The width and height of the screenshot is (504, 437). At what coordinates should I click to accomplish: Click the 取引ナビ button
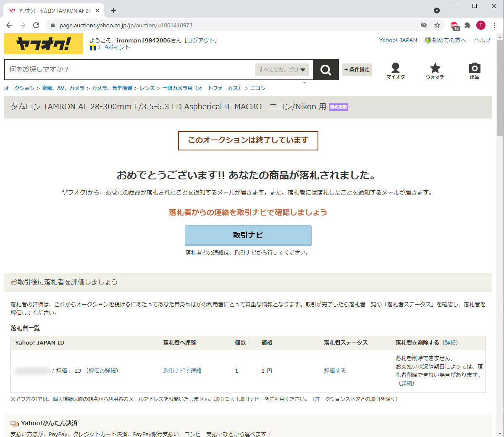coord(248,235)
